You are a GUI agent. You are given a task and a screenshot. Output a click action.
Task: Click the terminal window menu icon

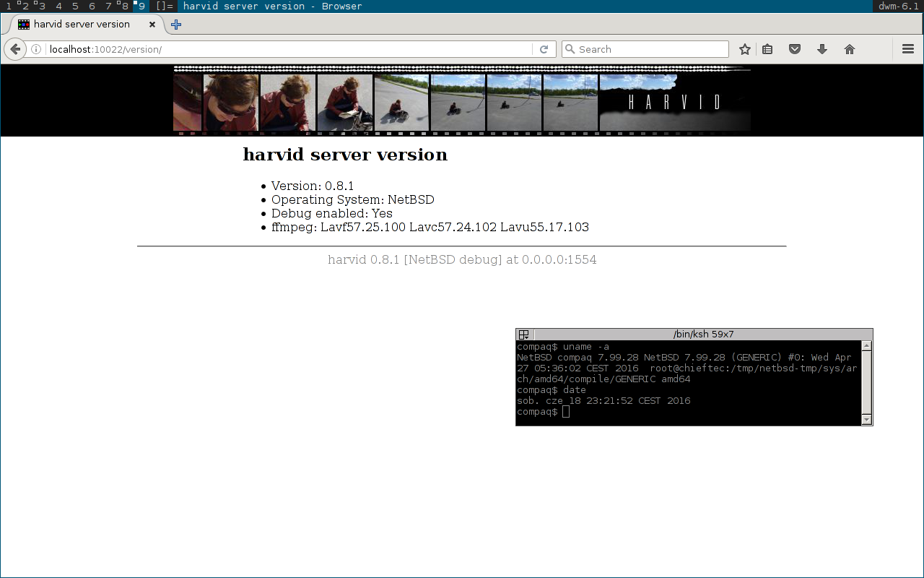[x=524, y=335]
